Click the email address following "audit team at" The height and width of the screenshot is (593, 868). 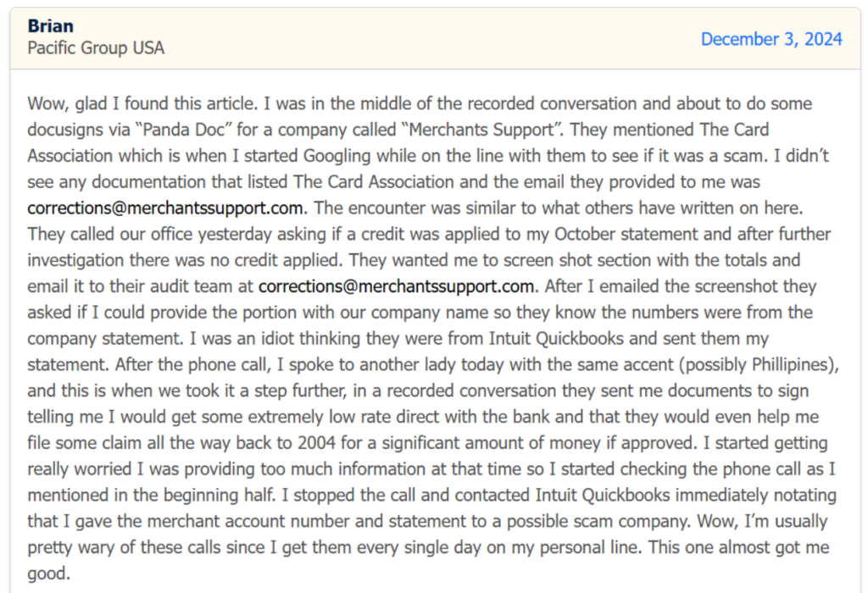[x=397, y=286]
